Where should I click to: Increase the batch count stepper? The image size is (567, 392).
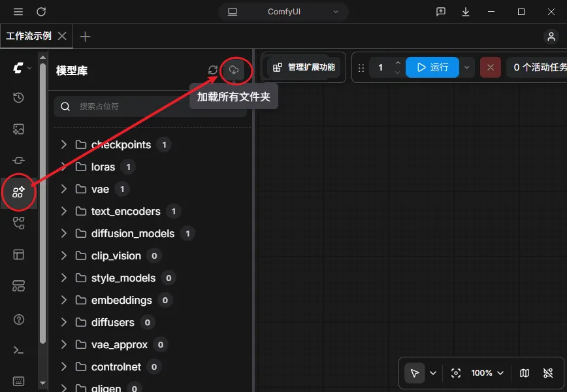coord(398,63)
